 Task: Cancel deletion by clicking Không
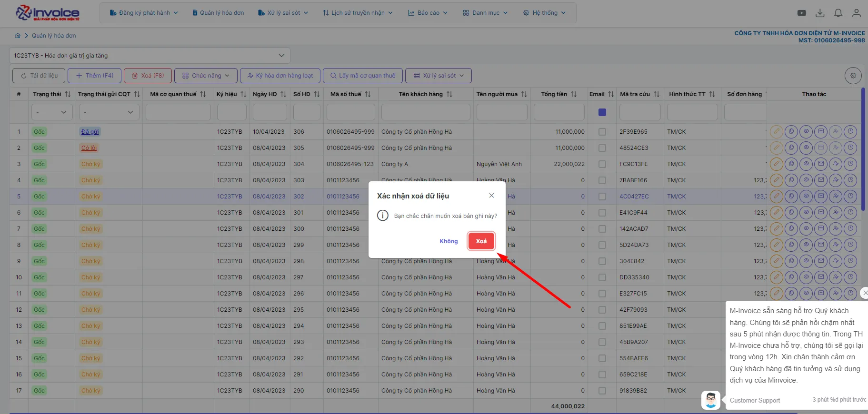tap(449, 241)
